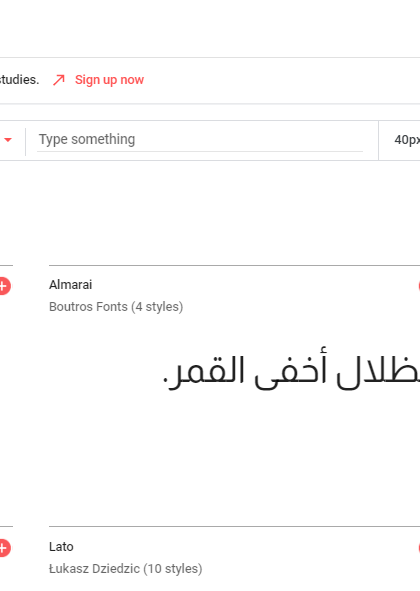Click the red add icon at Lato's right edge
The image size is (420, 591).
418,548
